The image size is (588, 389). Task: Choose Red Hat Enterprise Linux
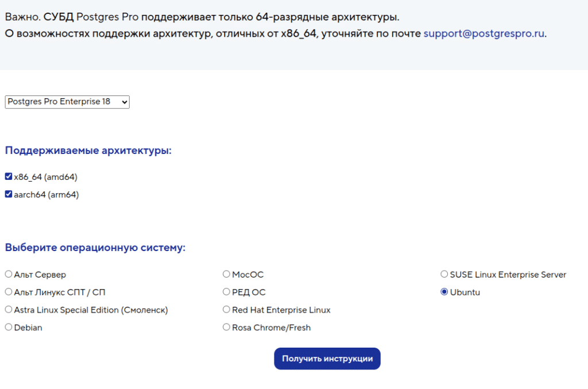pos(226,309)
